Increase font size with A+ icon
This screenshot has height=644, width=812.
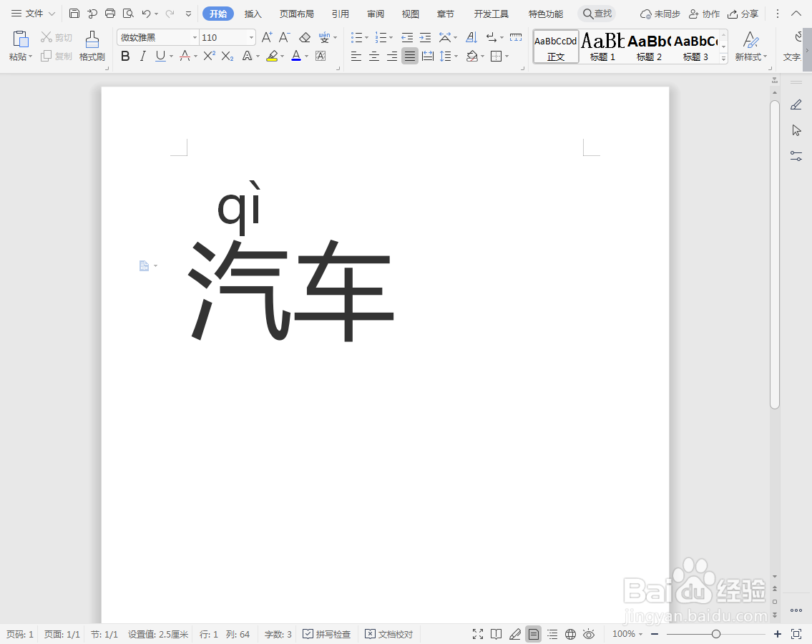click(x=267, y=37)
